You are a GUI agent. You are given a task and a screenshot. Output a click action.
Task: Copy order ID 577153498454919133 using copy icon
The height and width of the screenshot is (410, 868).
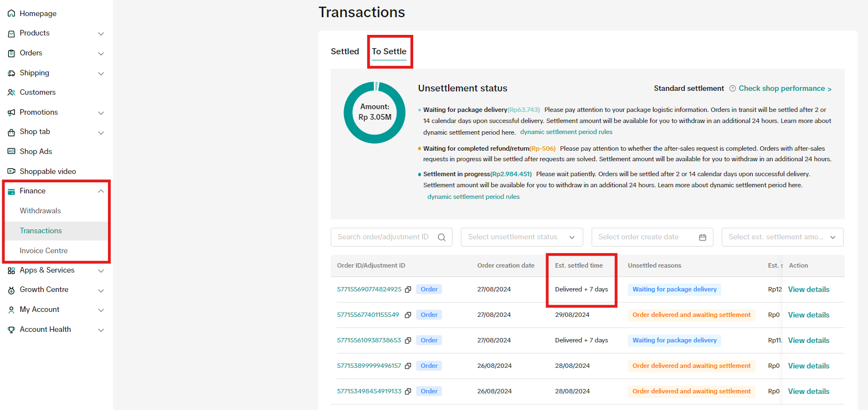point(408,392)
